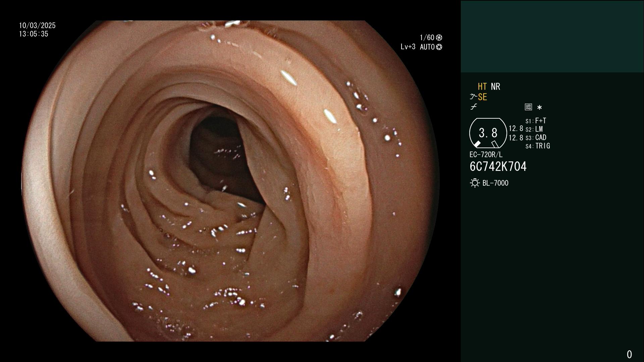The width and height of the screenshot is (644, 362).
Task: Select the S4 switch label TRIG
Action: pos(543,146)
